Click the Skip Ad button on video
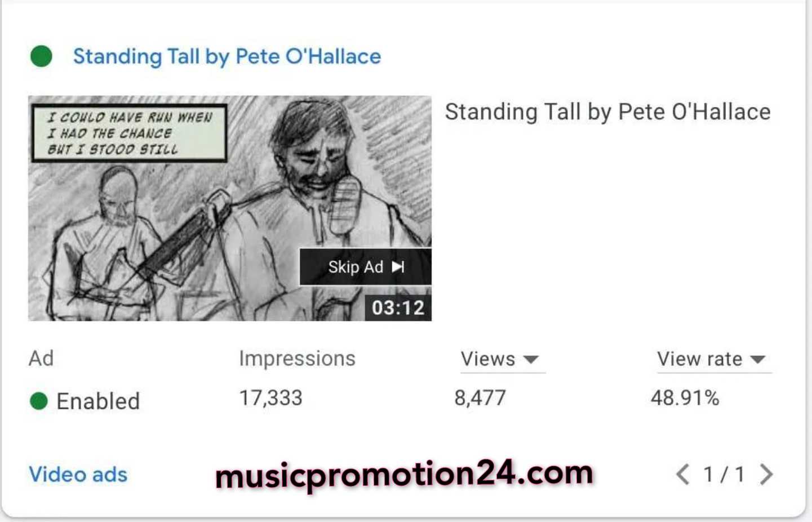 (x=365, y=267)
